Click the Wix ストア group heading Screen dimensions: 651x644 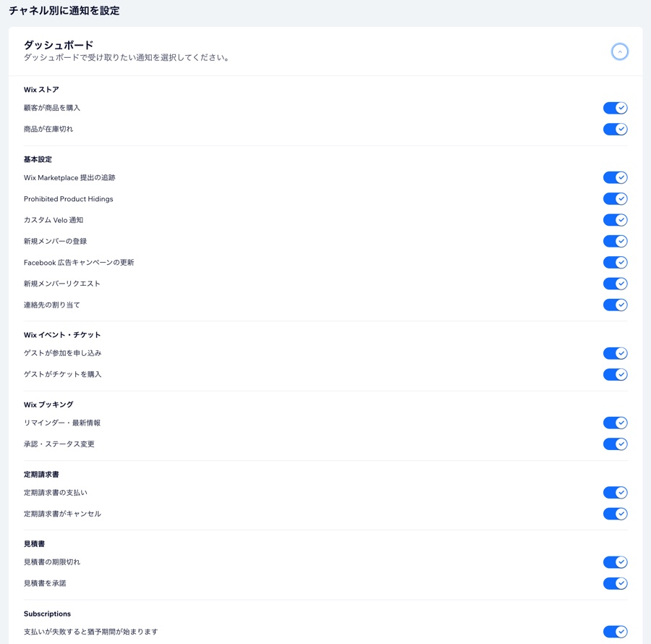[x=41, y=90]
